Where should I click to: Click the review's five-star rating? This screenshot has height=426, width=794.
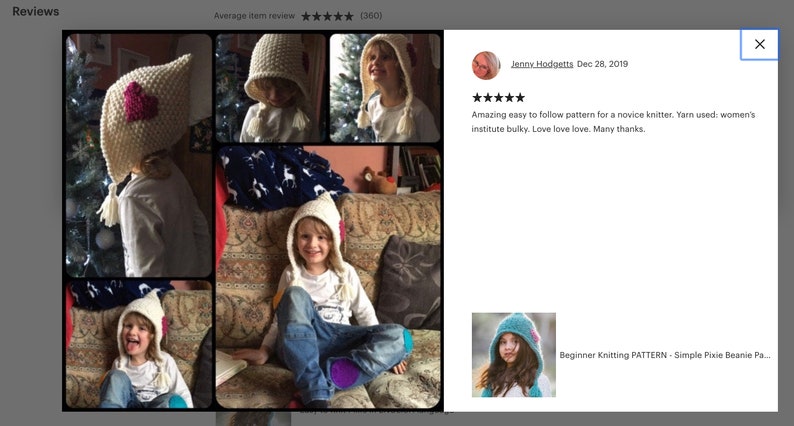(x=498, y=97)
